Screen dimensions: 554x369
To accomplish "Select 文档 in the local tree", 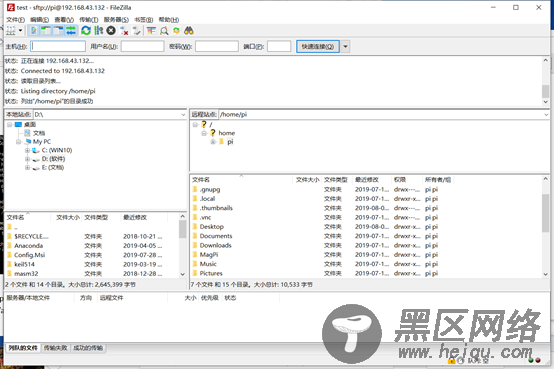I will pyautogui.click(x=39, y=133).
